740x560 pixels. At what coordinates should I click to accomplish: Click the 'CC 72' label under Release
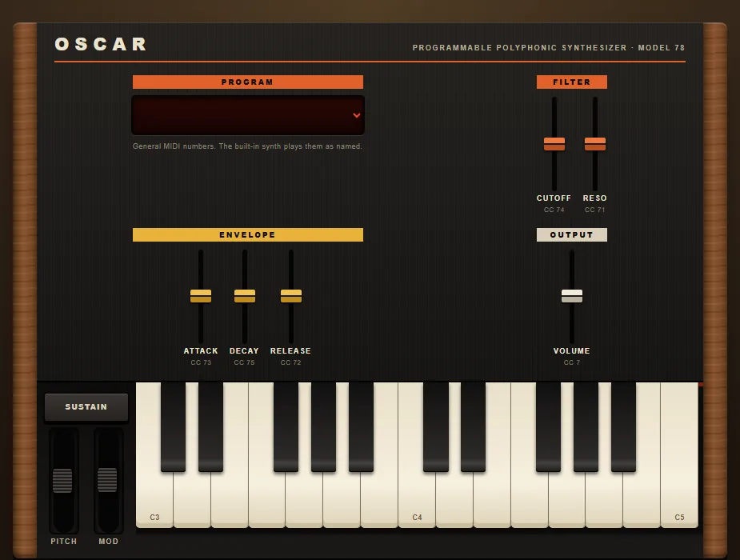290,362
